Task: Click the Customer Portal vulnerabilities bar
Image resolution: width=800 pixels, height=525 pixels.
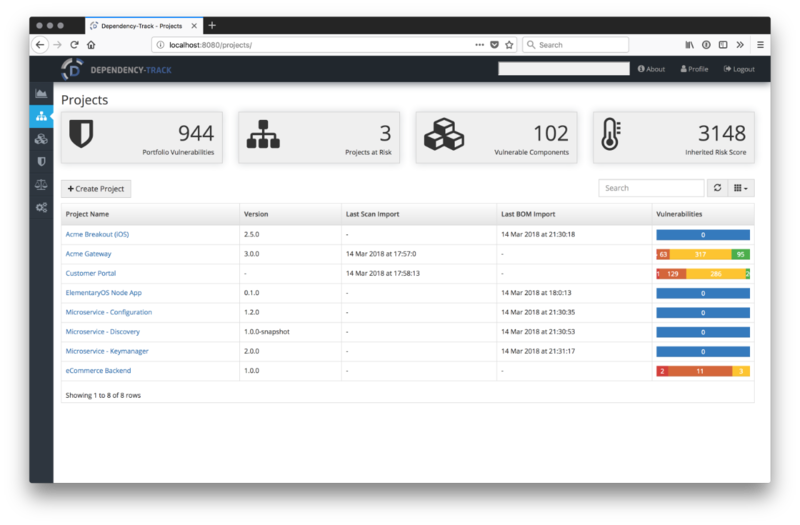Action: [703, 274]
